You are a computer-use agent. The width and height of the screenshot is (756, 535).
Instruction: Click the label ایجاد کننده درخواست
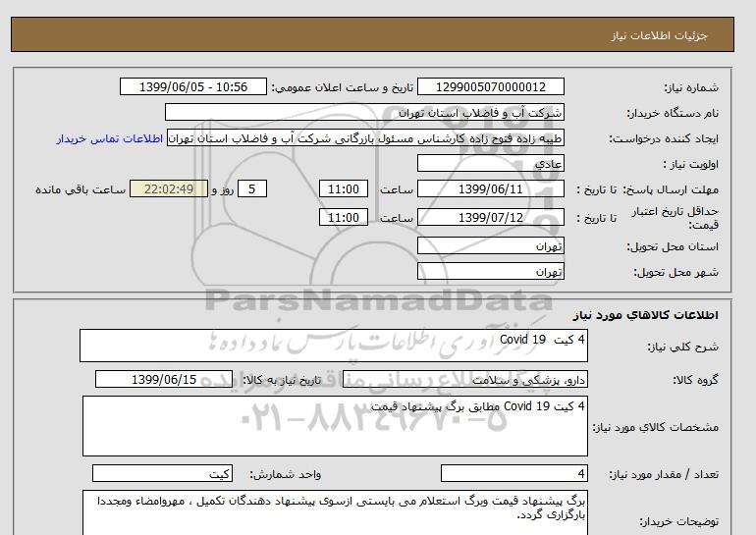click(664, 138)
